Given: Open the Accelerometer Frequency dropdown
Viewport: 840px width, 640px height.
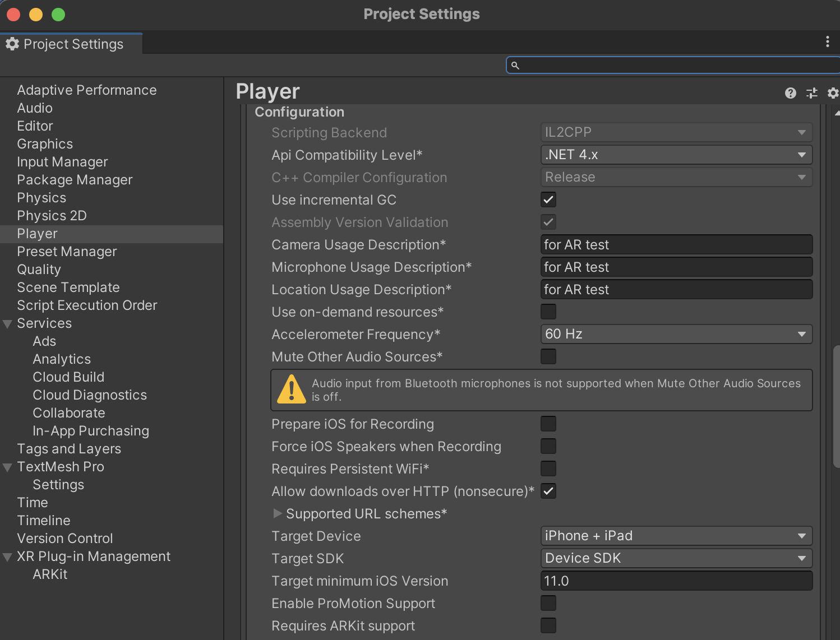Looking at the screenshot, I should [676, 334].
